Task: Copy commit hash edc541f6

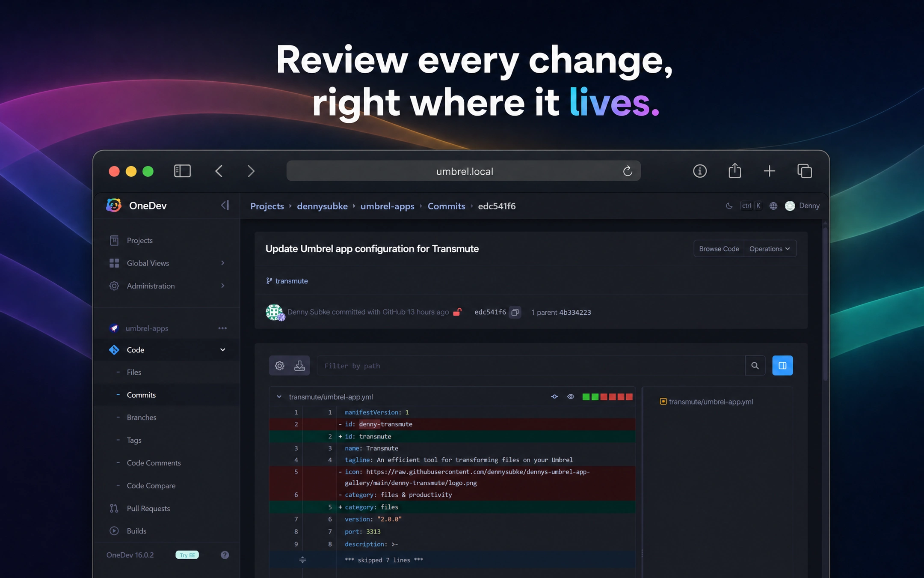Action: [515, 312]
